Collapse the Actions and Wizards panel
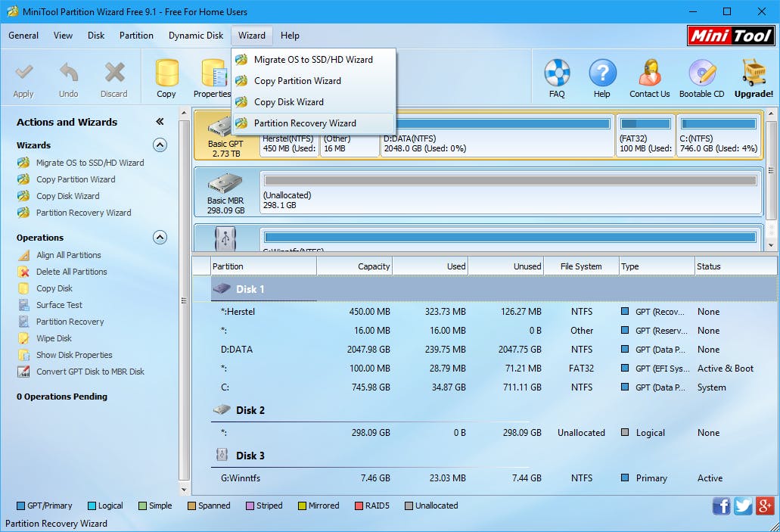The image size is (780, 532). point(160,122)
